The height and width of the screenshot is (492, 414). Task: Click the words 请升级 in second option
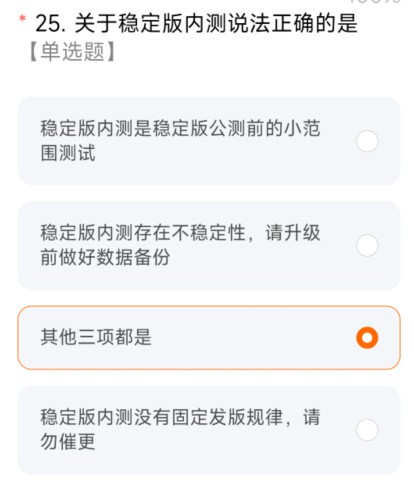pos(293,233)
